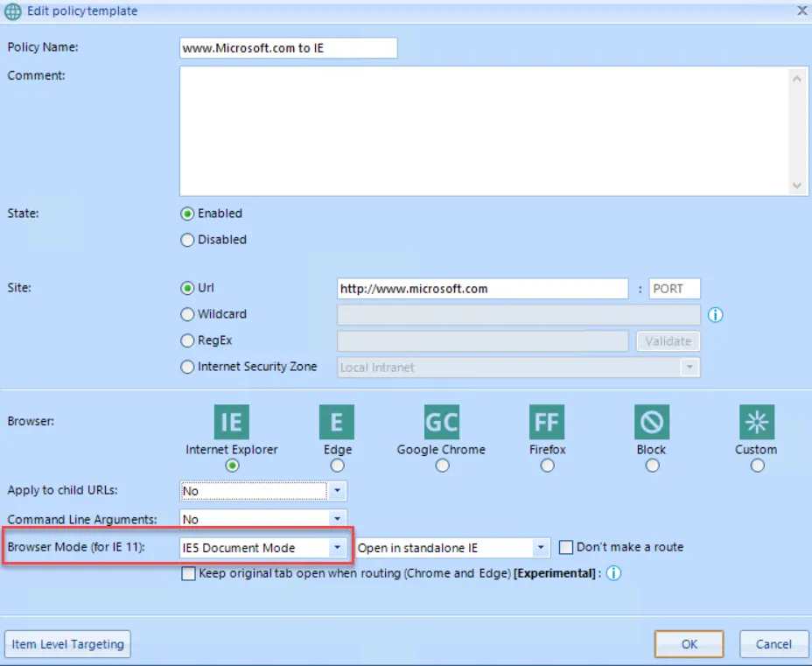812x666 pixels.
Task: Choose the Url site option
Action: (187, 288)
